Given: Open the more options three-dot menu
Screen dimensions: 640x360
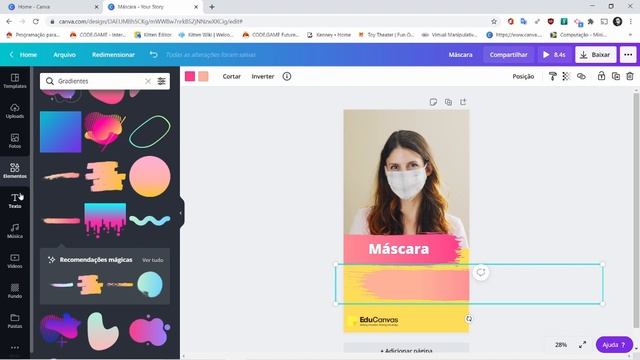Looking at the screenshot, I should [x=628, y=55].
